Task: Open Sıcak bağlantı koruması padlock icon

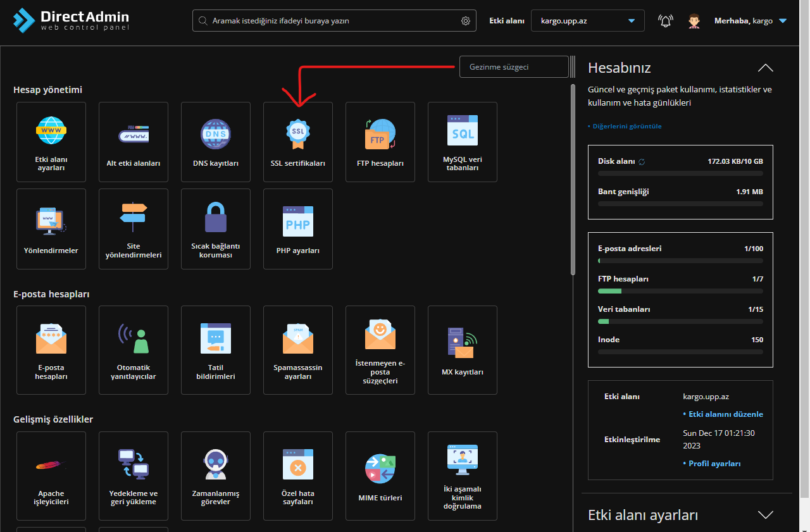Action: [216, 218]
